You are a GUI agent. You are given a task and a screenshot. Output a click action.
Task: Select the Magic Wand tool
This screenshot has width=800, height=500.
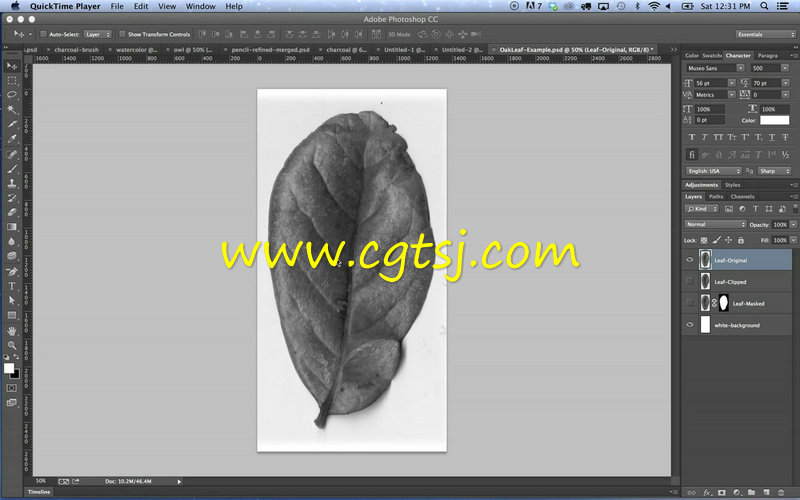pos(12,109)
